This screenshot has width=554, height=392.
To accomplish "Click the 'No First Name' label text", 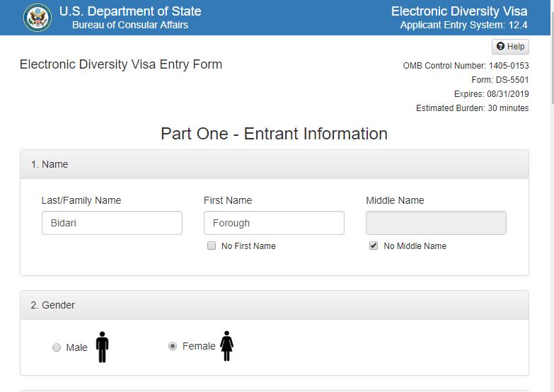I will click(x=248, y=246).
